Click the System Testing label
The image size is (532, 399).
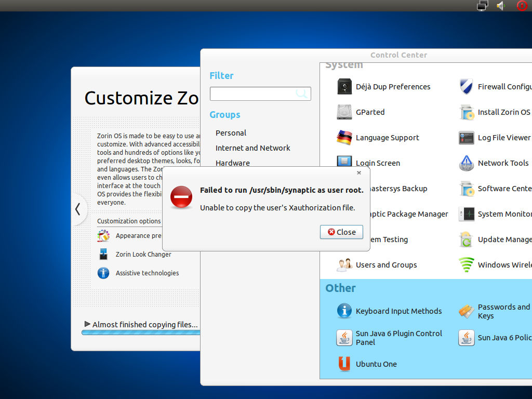coord(389,240)
